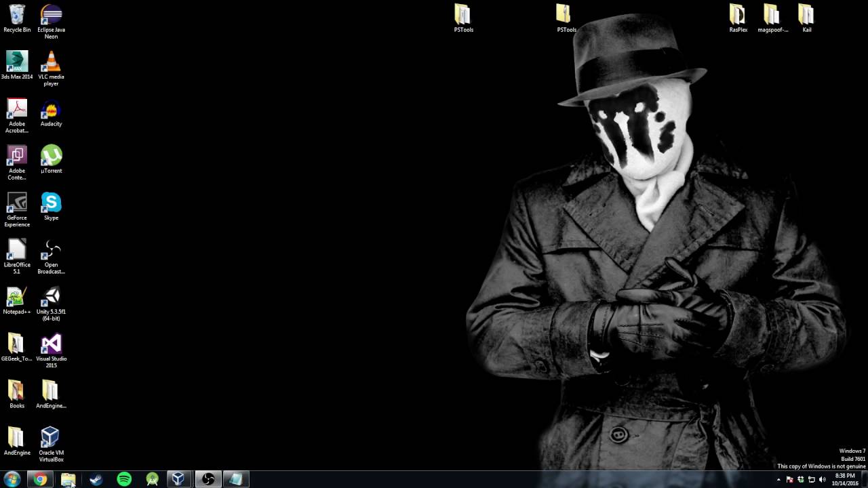Launch Eclipse Java Neon from the desktop

[x=51, y=22]
